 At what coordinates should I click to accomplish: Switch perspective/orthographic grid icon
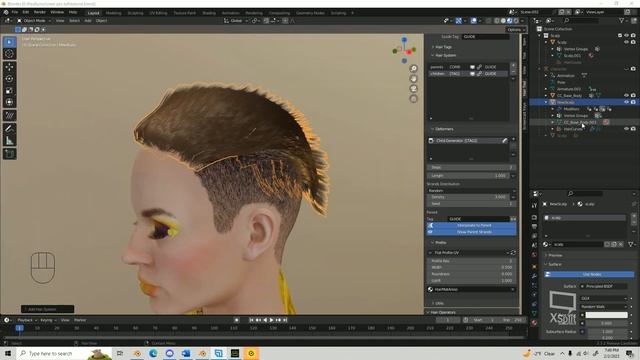[x=413, y=99]
